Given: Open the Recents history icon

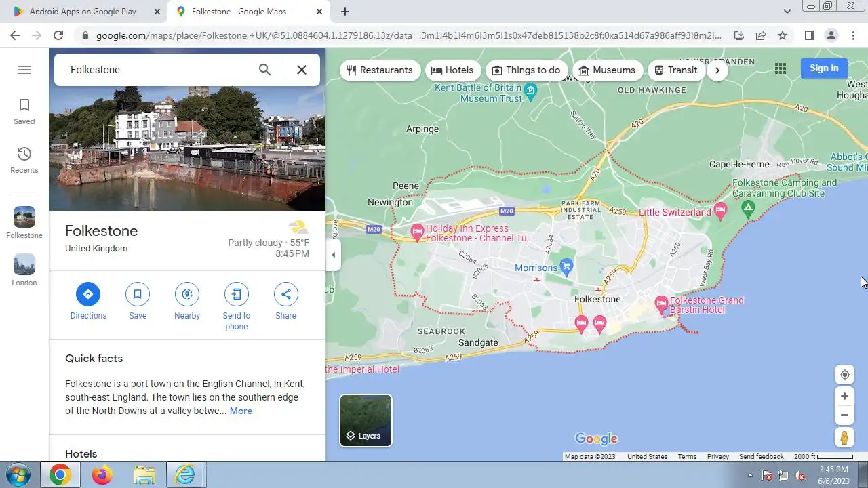Looking at the screenshot, I should point(24,161).
